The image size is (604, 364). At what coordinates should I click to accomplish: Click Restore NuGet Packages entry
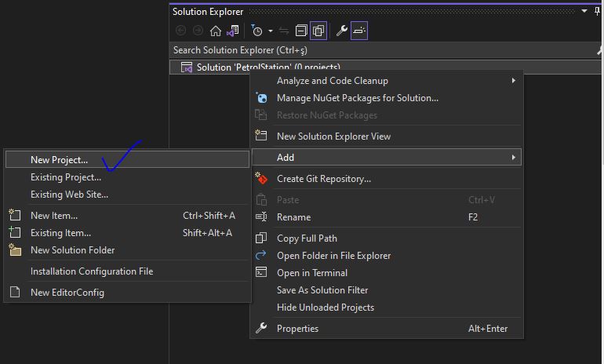tap(387, 115)
